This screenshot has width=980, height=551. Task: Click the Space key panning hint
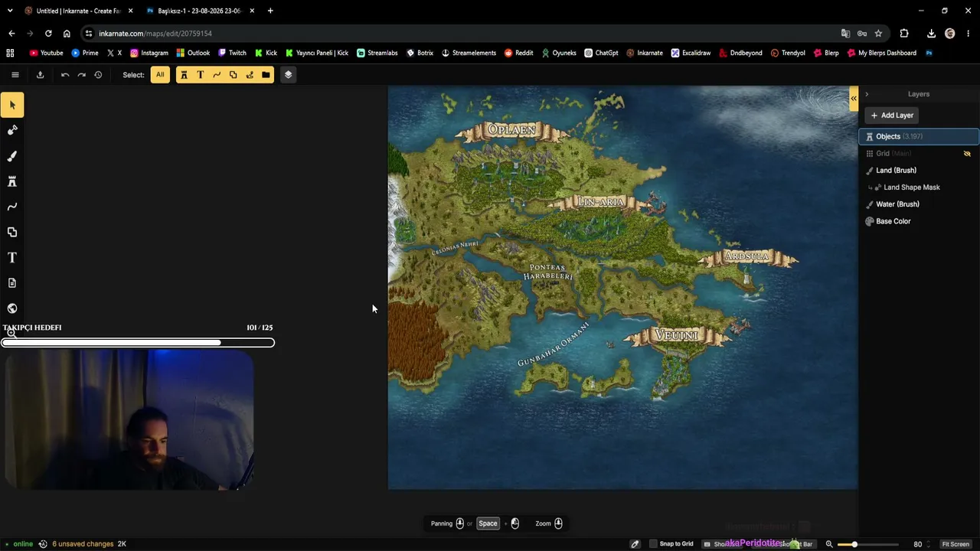(488, 523)
